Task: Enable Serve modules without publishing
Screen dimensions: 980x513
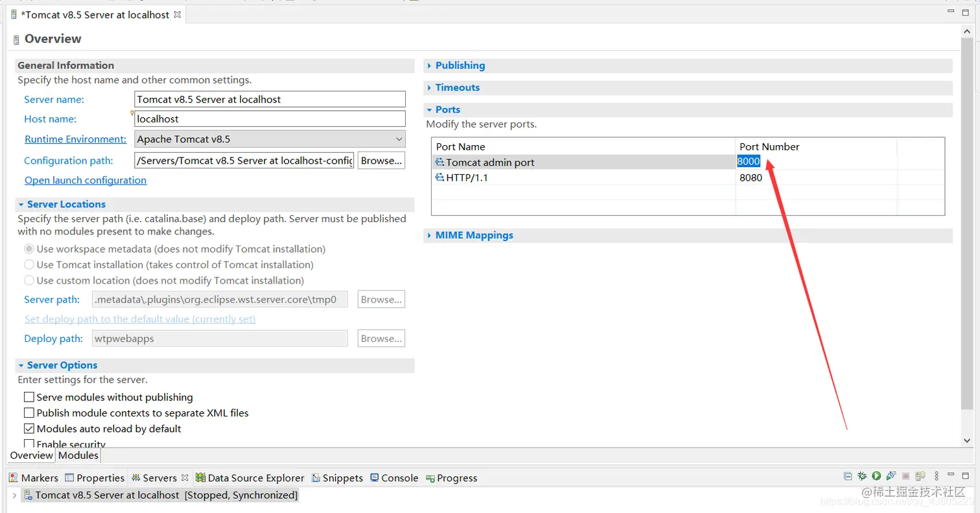Action: 29,397
